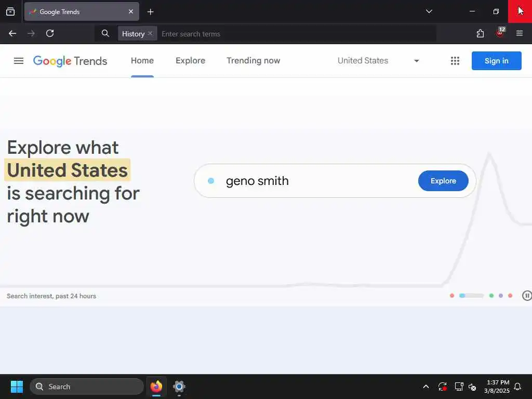
Task: Expand the list all tabs dropdown
Action: coord(429,11)
